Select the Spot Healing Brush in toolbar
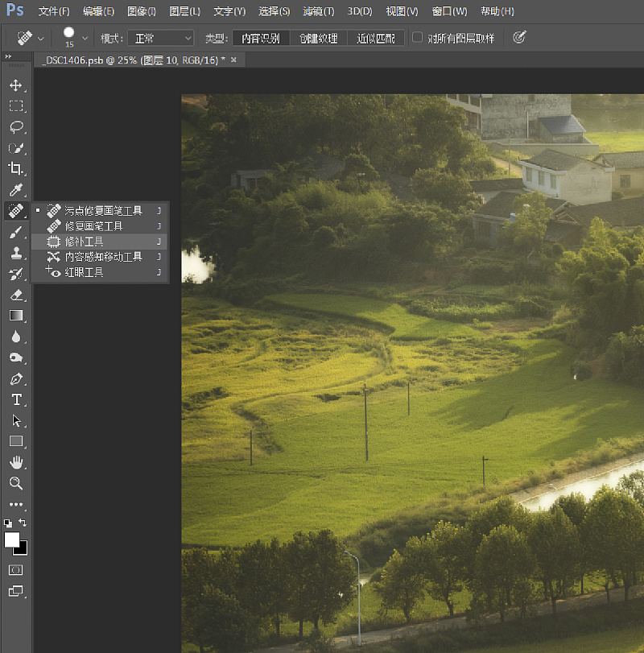644x653 pixels. pos(16,210)
